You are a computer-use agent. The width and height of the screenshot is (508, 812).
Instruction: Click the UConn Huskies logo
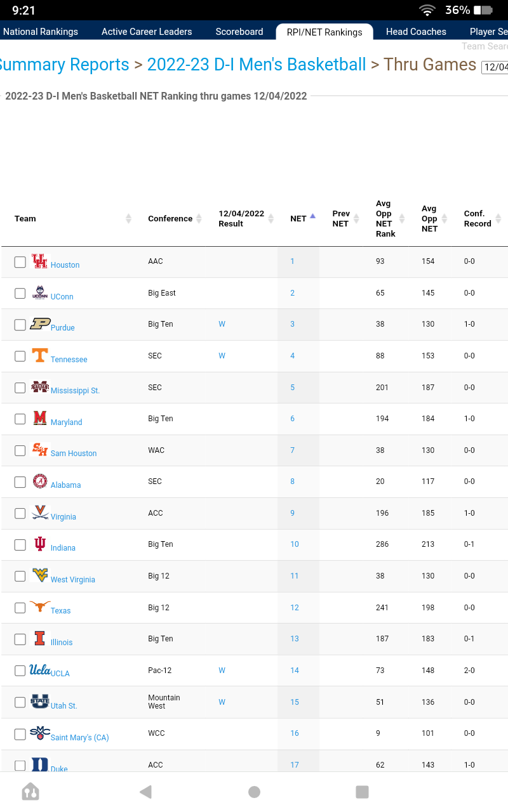click(x=39, y=292)
